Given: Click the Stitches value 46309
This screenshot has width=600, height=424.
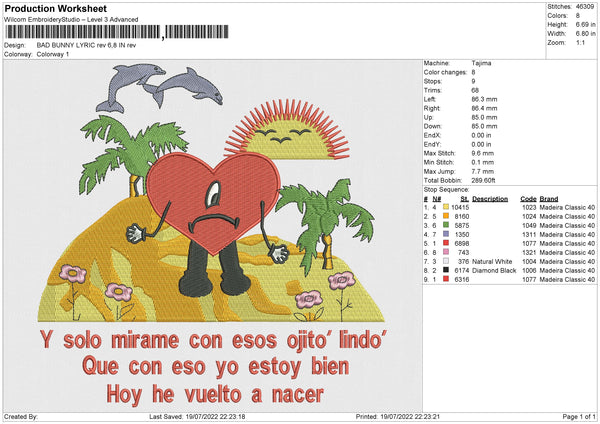Looking at the screenshot, I should pyautogui.click(x=585, y=7).
